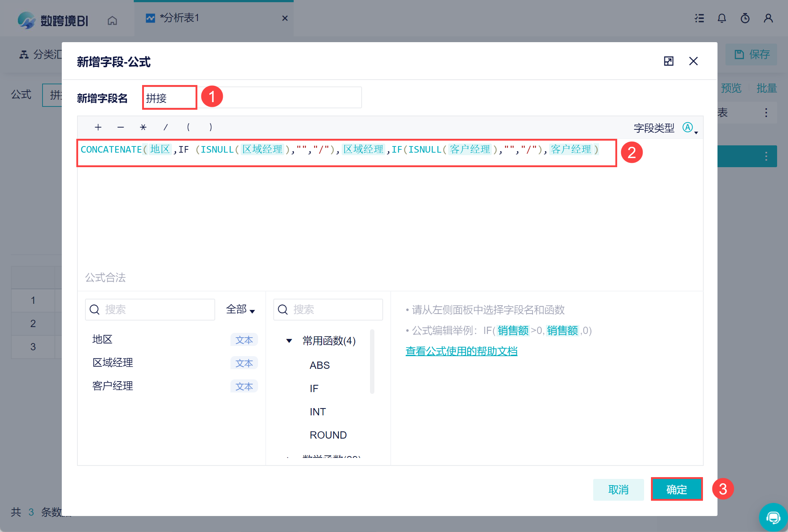Click the timer clock icon

(745, 18)
